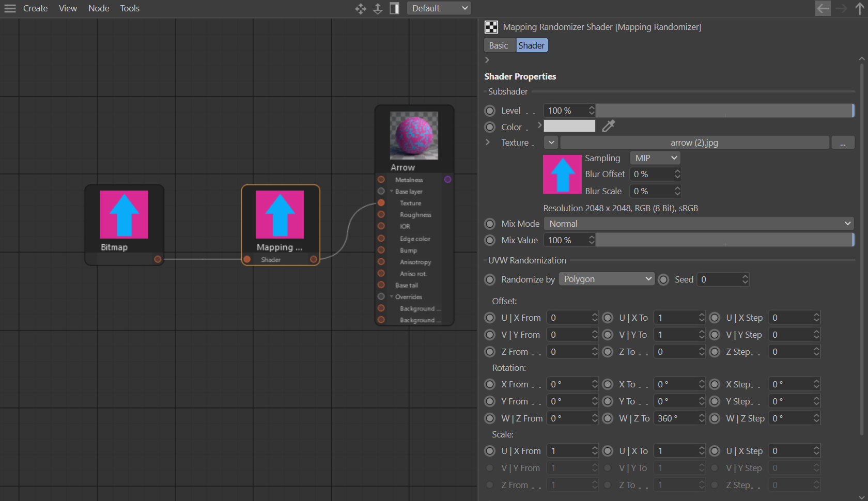Open the Sampling MIP dropdown

pos(655,158)
